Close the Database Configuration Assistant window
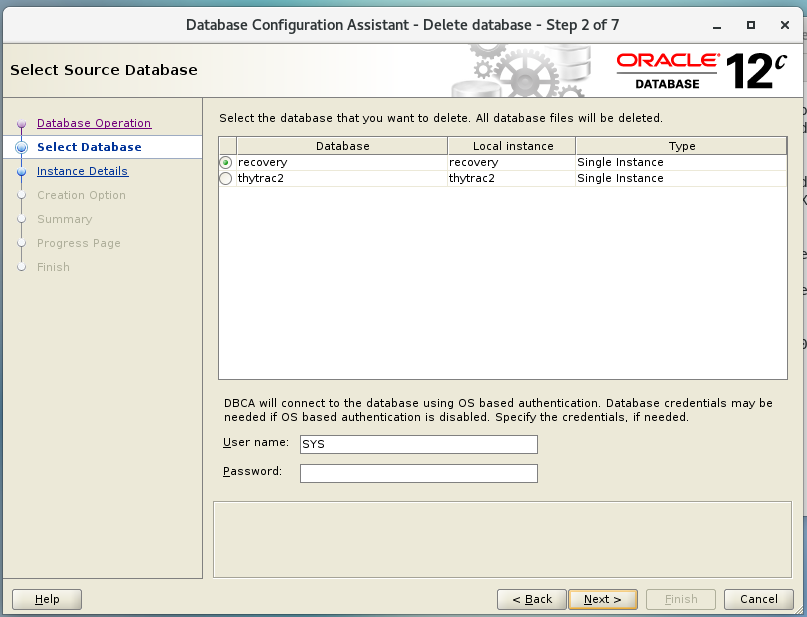Screen dimensions: 807x617 pyautogui.click(x=785, y=25)
